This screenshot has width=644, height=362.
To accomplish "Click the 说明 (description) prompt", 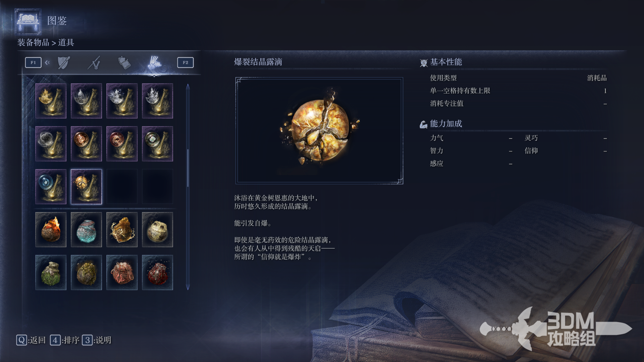I will [97, 340].
